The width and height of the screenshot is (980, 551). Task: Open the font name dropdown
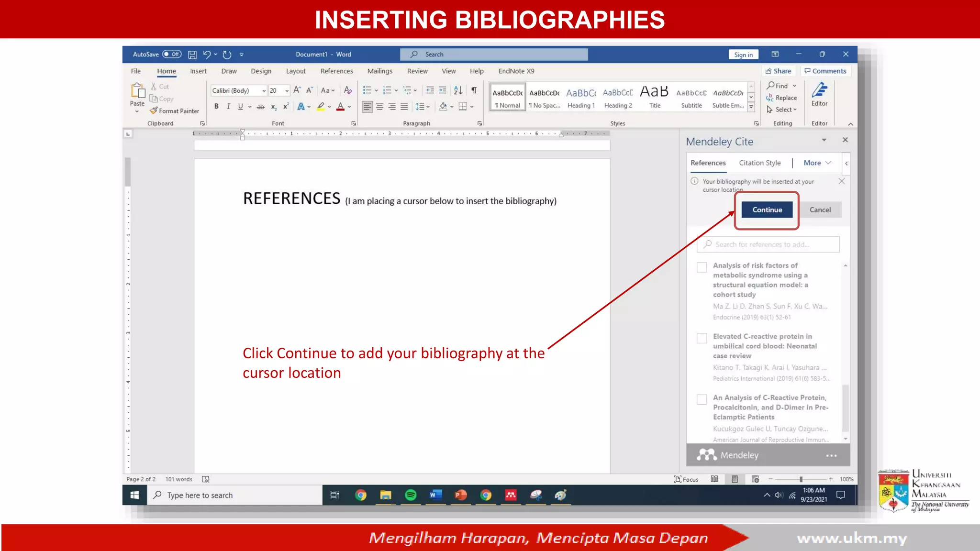(264, 91)
